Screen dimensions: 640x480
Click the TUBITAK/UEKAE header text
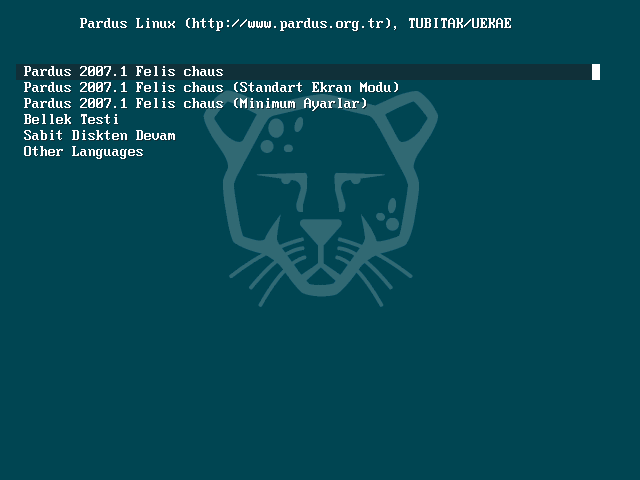[x=460, y=23]
